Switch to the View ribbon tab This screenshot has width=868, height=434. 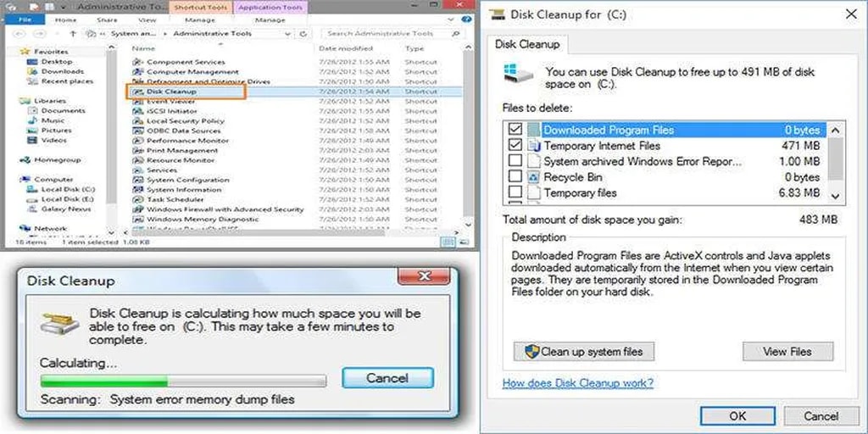147,19
